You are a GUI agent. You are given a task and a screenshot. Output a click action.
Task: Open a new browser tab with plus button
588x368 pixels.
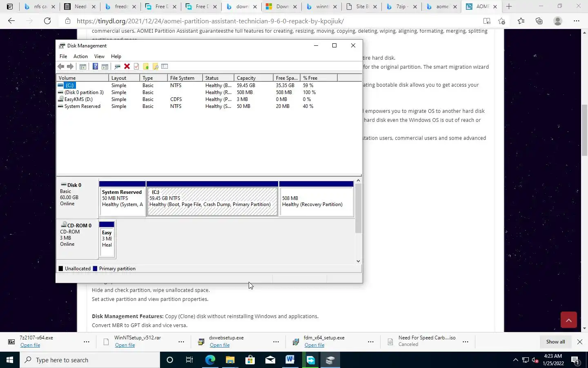click(x=509, y=7)
